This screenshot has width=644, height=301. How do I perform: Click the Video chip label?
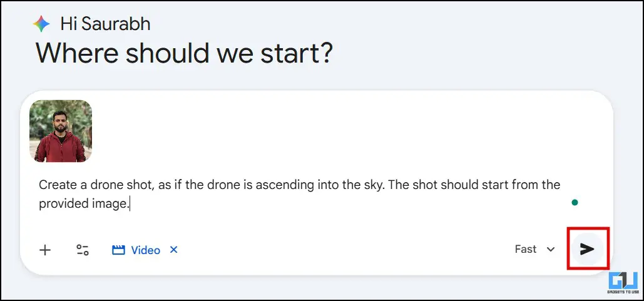[145, 250]
